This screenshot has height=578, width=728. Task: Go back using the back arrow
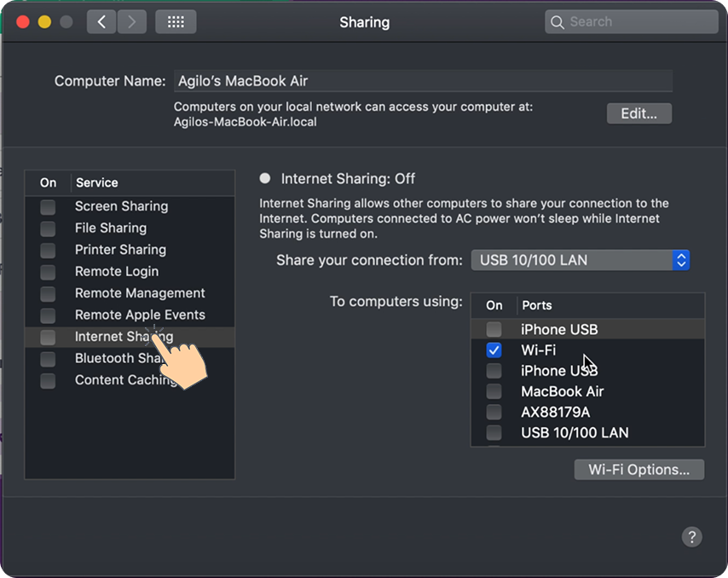coord(101,21)
